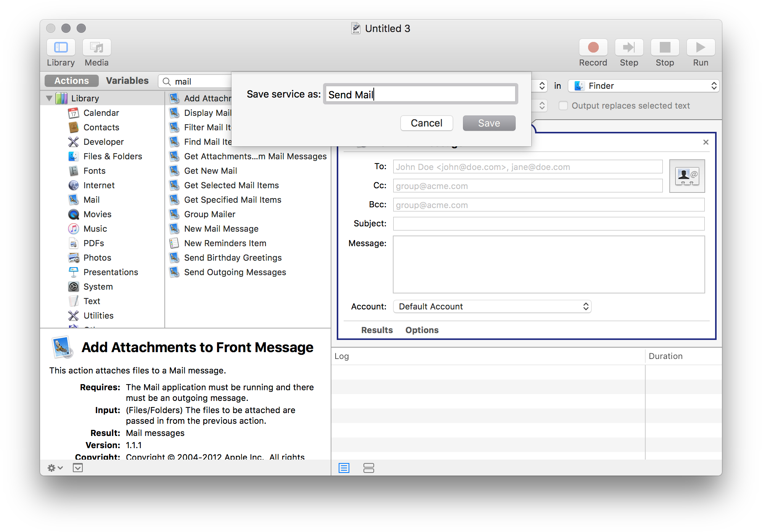Select the Group Mailer action
762x532 pixels.
(x=209, y=214)
